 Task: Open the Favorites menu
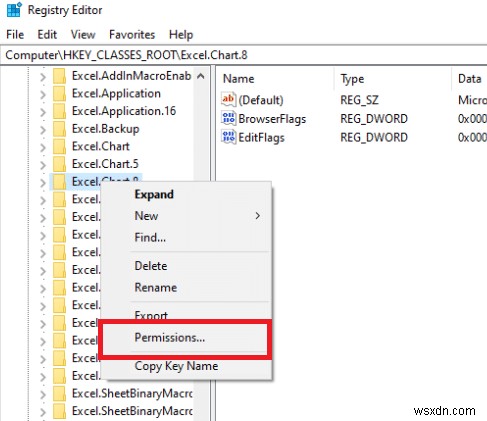(x=132, y=35)
